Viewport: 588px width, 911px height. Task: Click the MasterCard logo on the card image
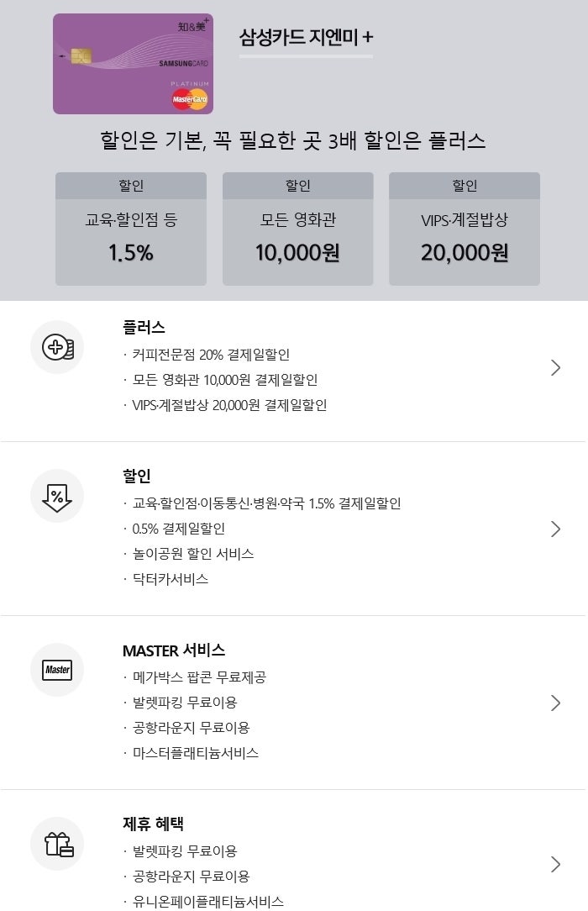[190, 99]
